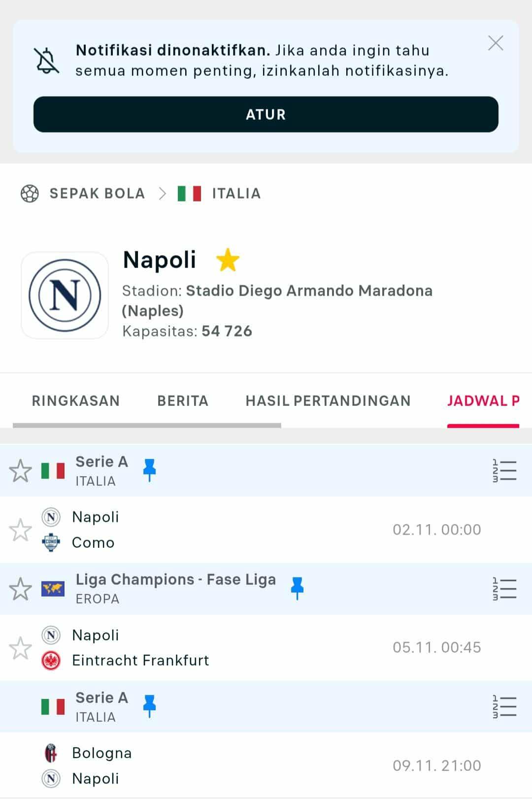Tap the muted notification bell icon

click(46, 61)
